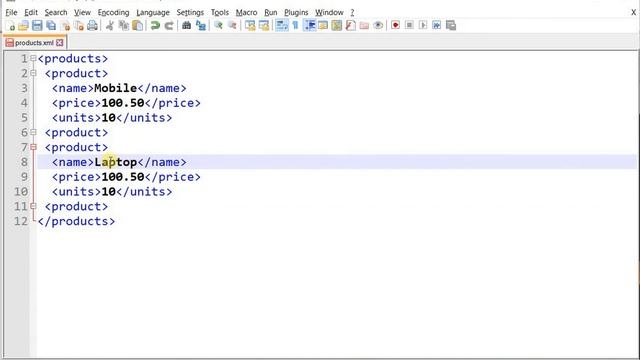Open the Tools menu
The height and width of the screenshot is (360, 640).
coord(220,13)
